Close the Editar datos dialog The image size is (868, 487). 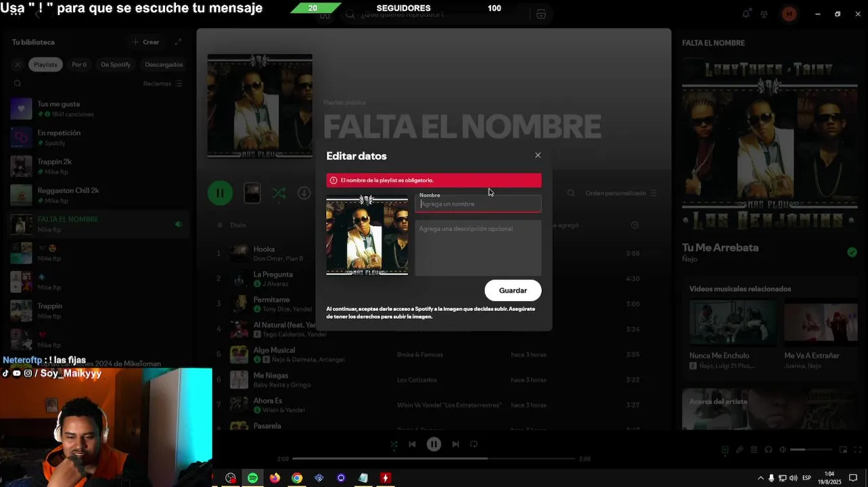pyautogui.click(x=538, y=155)
